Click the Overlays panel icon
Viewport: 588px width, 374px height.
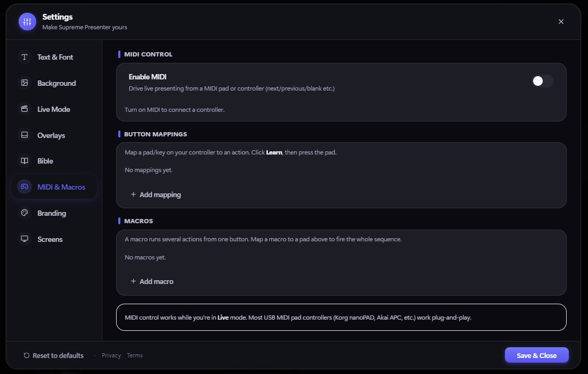(24, 135)
